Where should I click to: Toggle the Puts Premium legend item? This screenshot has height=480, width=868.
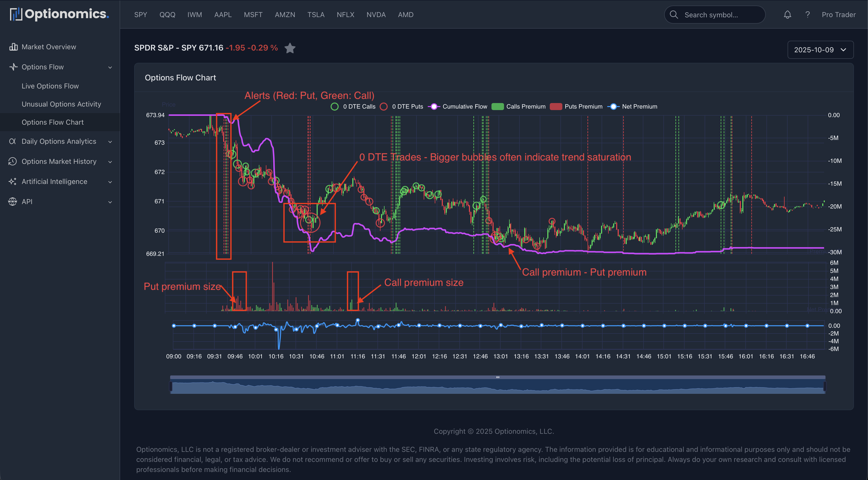[576, 106]
